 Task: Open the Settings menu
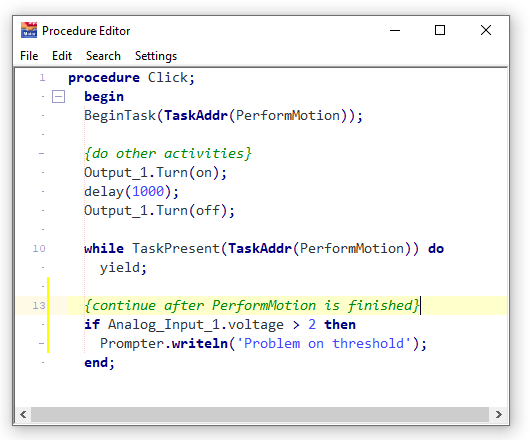point(156,56)
